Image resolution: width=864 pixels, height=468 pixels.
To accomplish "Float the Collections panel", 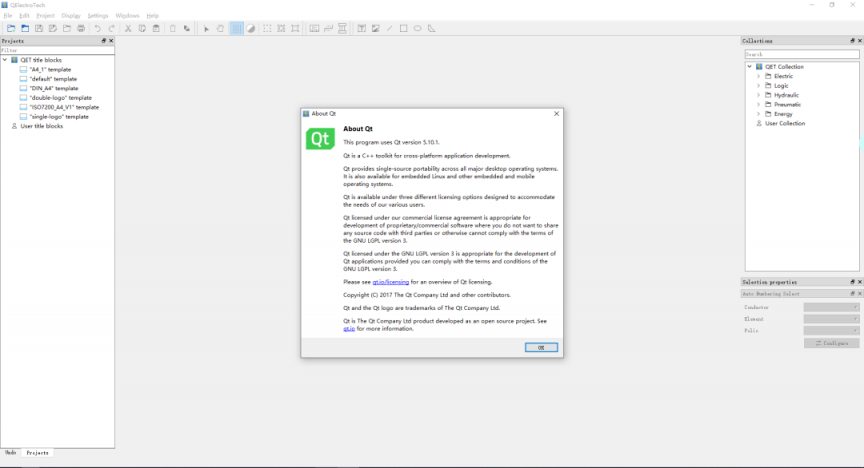I will (850, 41).
